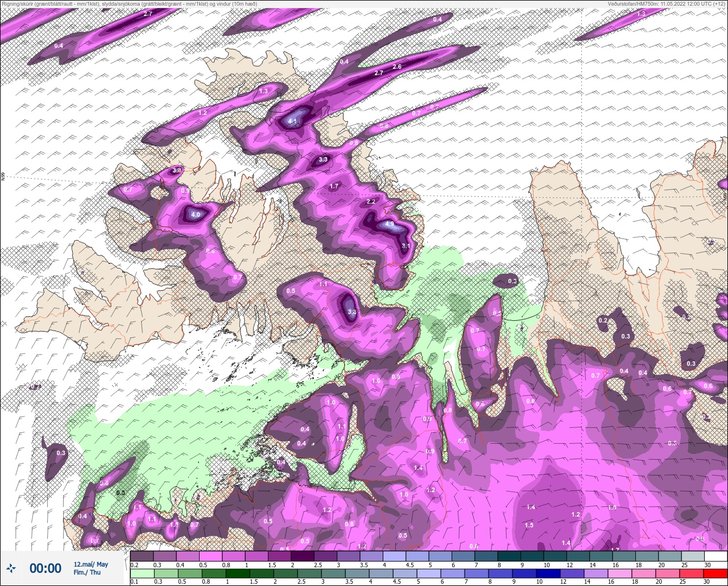Pick the light green 0.1 legend swatch
The height and width of the screenshot is (586, 728).
[x=142, y=572]
